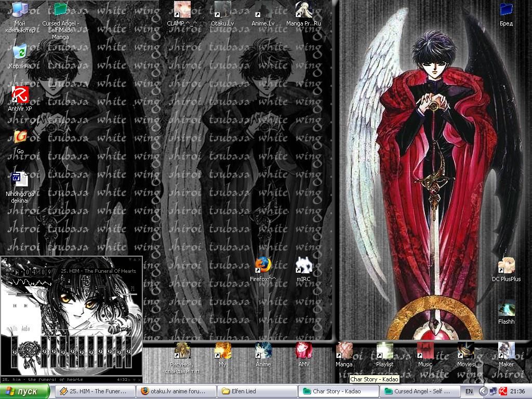This screenshot has height=399, width=532.
Task: Click Winamp elapsed time display
Action: tap(38, 272)
